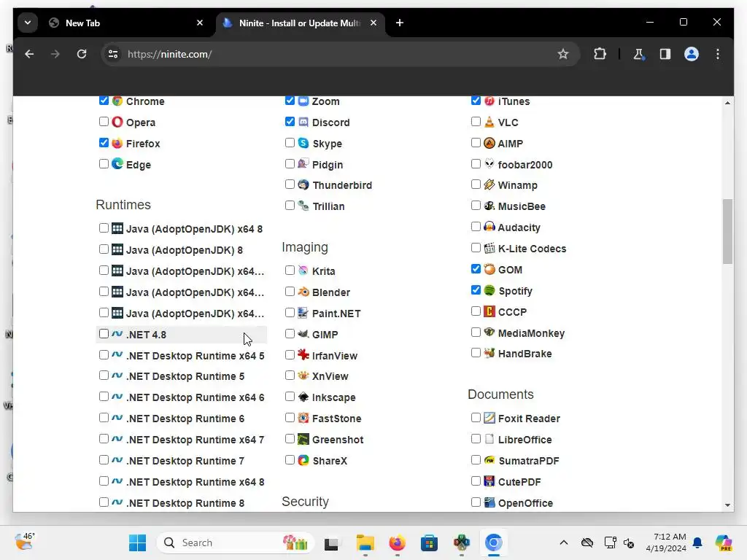The height and width of the screenshot is (560, 747).
Task: Uncheck the Chrome checkbox
Action: pyautogui.click(x=104, y=101)
